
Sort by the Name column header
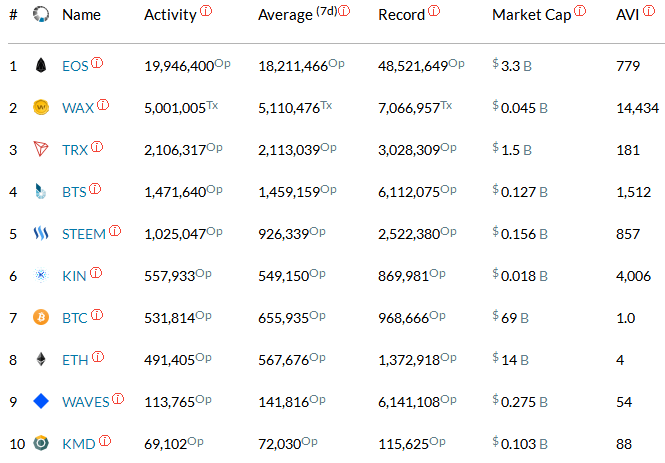point(81,15)
